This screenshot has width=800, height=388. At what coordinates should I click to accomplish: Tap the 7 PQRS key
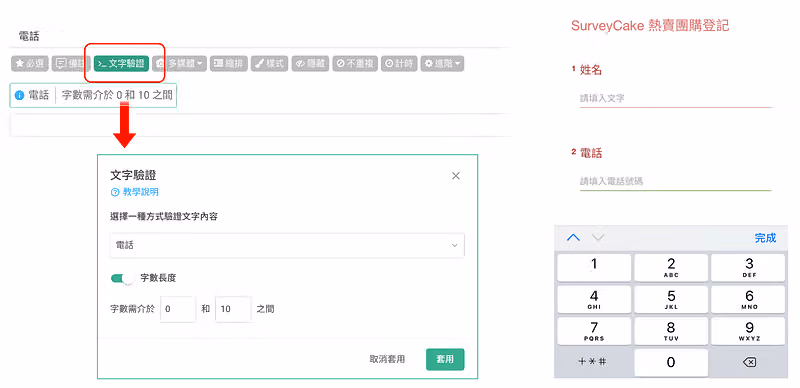coord(594,331)
